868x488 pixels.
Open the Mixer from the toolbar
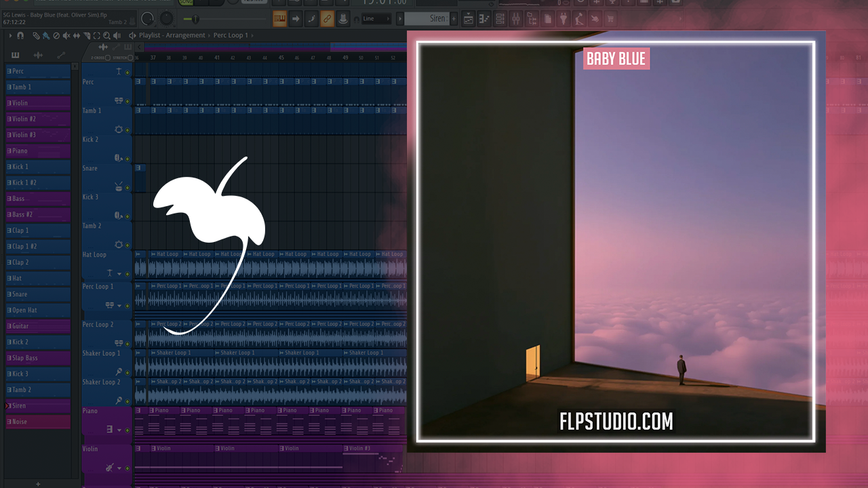pos(515,19)
